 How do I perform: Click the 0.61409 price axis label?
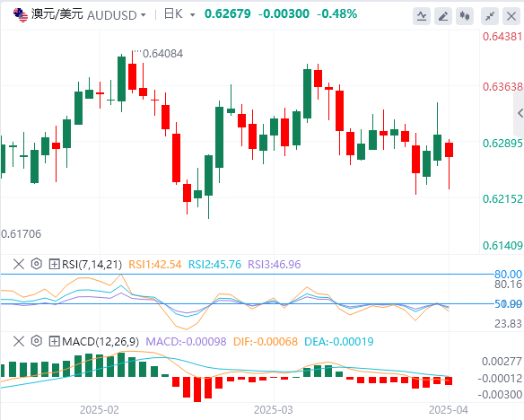click(502, 246)
